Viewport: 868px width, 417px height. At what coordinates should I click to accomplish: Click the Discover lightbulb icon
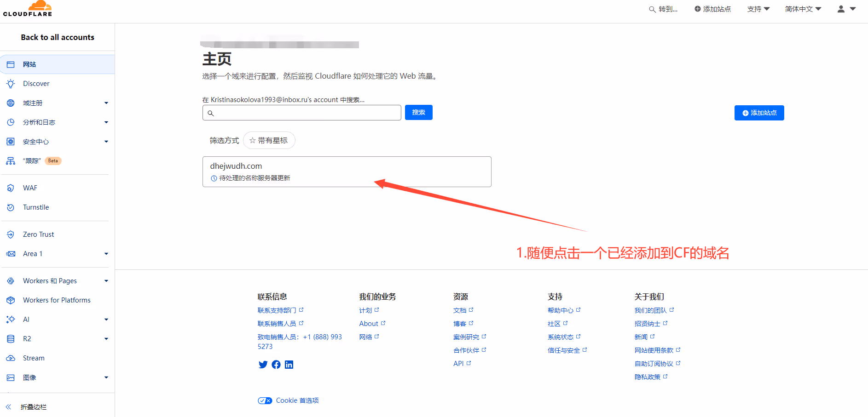11,84
